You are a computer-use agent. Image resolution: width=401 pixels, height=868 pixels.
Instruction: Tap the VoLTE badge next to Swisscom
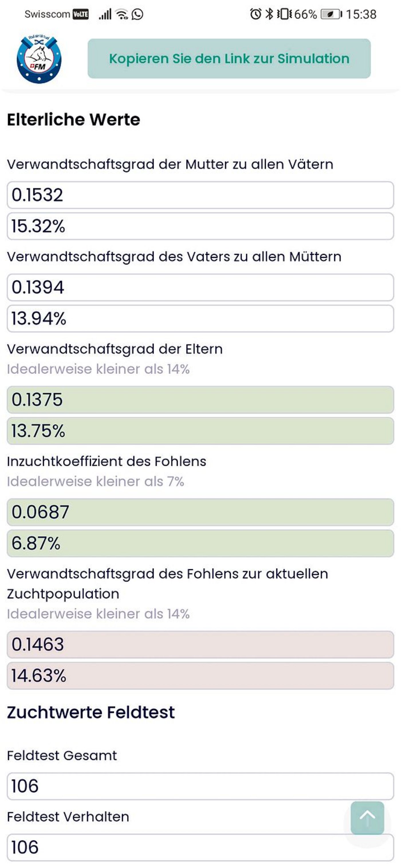81,14
